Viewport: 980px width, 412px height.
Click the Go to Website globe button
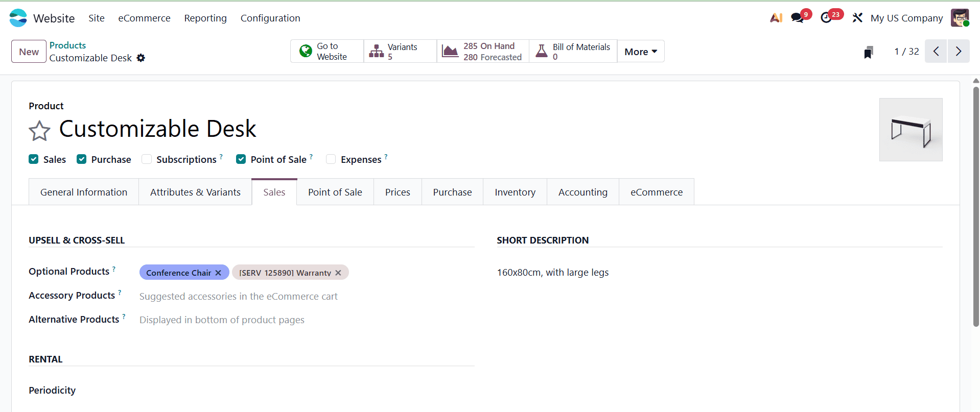[327, 51]
